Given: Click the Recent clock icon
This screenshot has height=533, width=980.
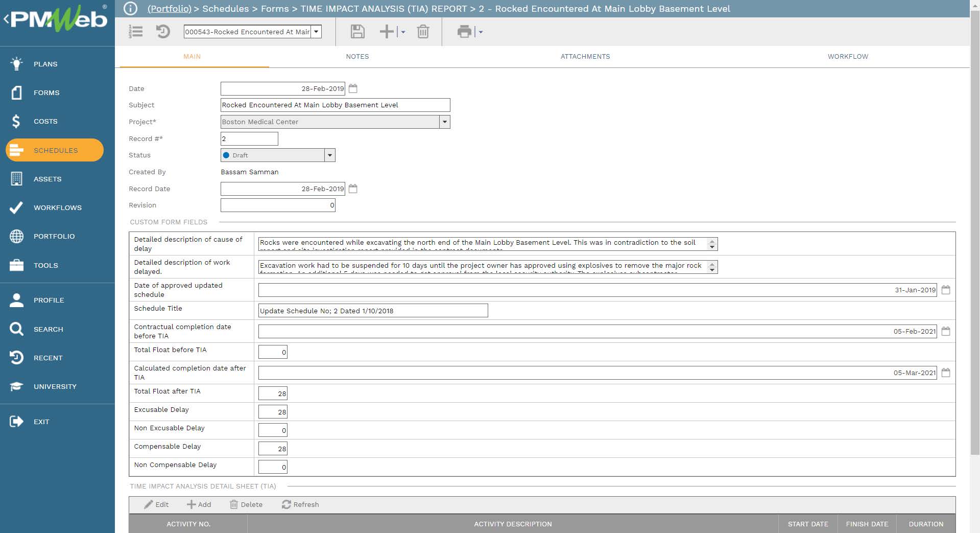Looking at the screenshot, I should [x=16, y=358].
